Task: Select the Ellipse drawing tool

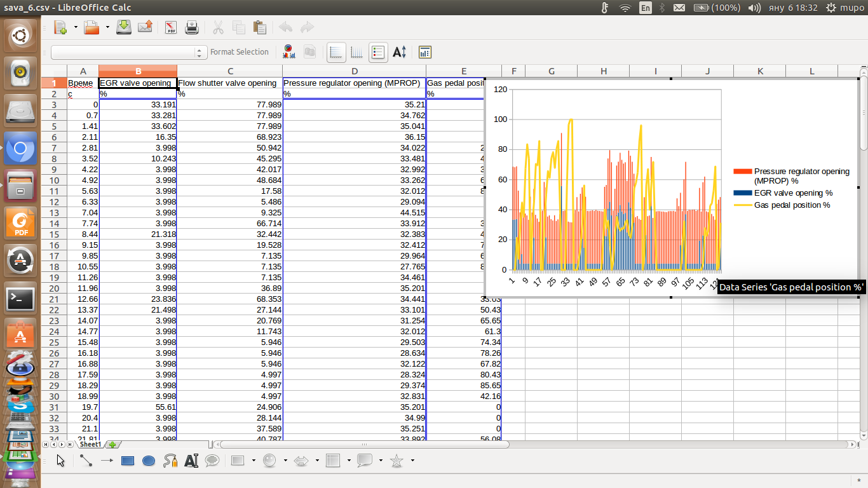Action: pyautogui.click(x=149, y=461)
